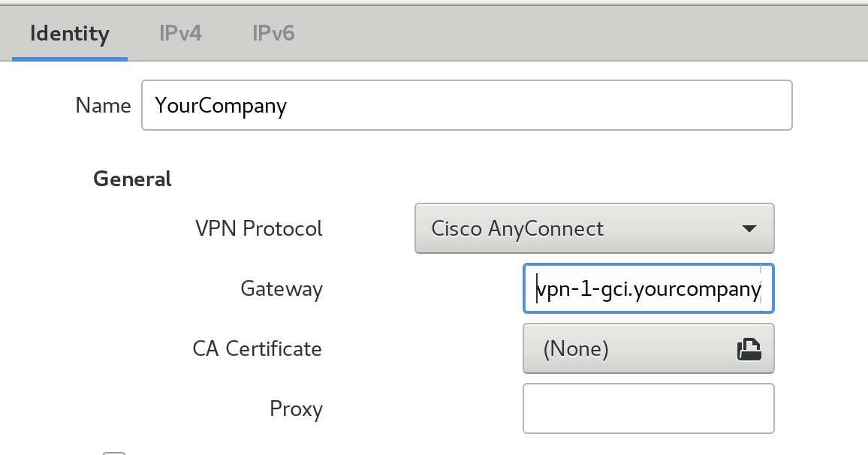Screen dimensions: 868x455
Task: Click the VPN Protocol dropdown arrow
Action: pyautogui.click(x=749, y=228)
